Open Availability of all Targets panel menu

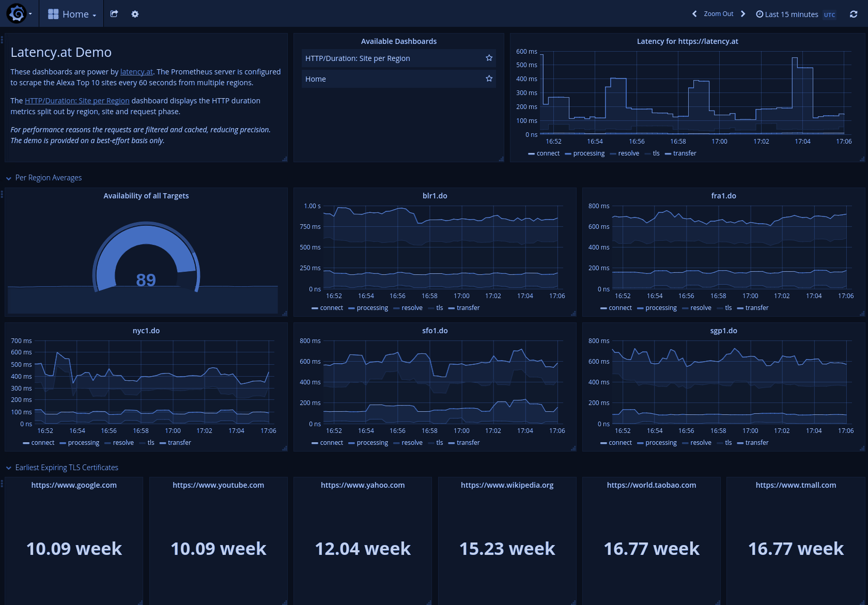[x=146, y=196]
